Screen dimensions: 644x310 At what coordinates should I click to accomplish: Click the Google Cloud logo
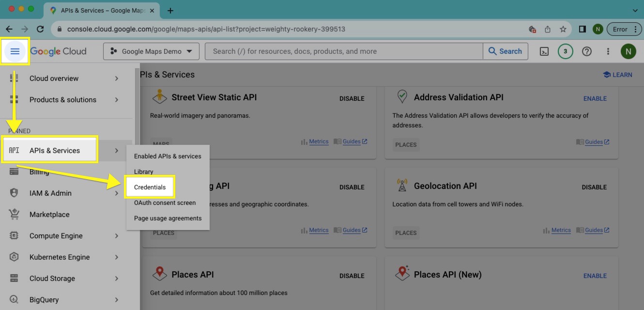[58, 51]
